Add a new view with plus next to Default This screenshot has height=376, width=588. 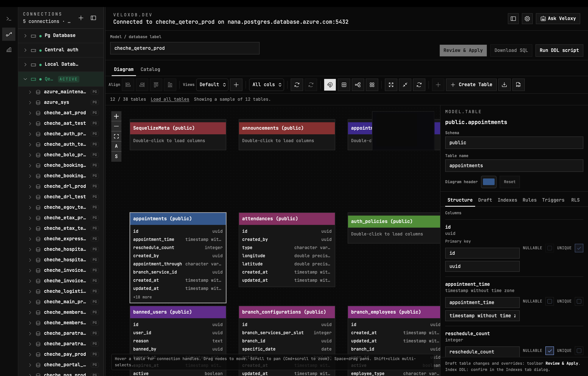(236, 85)
